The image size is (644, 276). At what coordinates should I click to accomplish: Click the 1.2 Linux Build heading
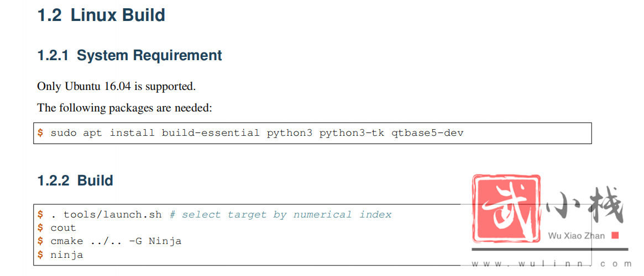point(102,15)
